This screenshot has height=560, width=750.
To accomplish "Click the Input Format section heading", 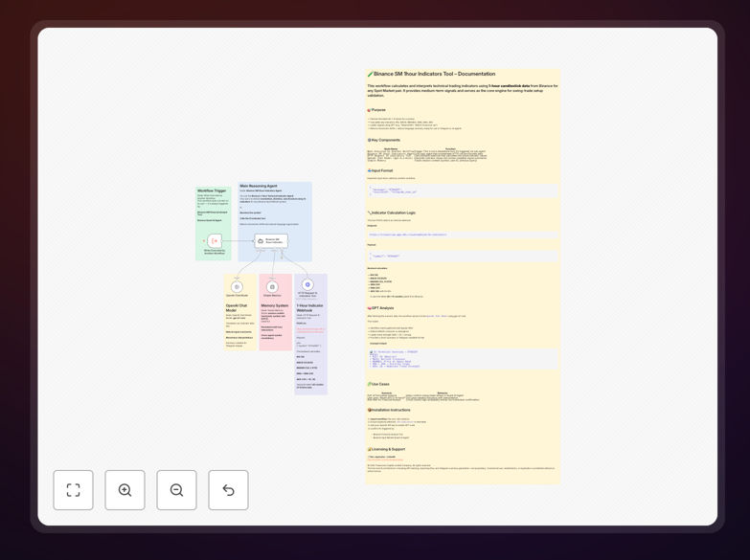I will pyautogui.click(x=380, y=170).
